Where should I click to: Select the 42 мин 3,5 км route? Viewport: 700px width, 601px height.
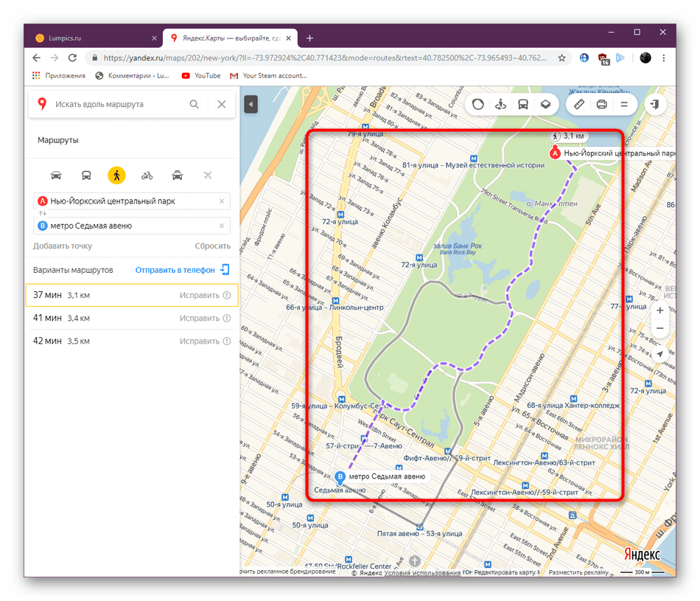click(132, 341)
